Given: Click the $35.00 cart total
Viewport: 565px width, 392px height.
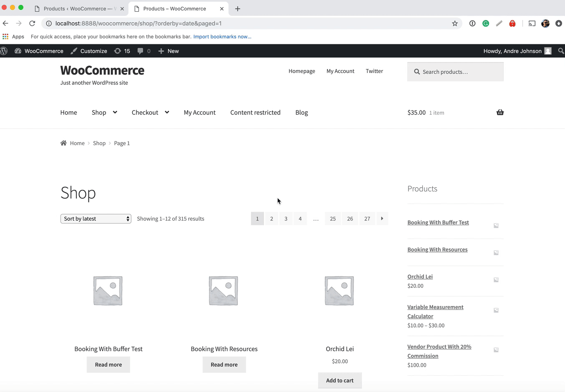Looking at the screenshot, I should tap(416, 113).
